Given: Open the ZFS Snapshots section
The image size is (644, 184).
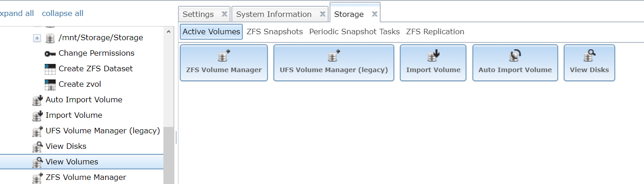Looking at the screenshot, I should [x=274, y=32].
